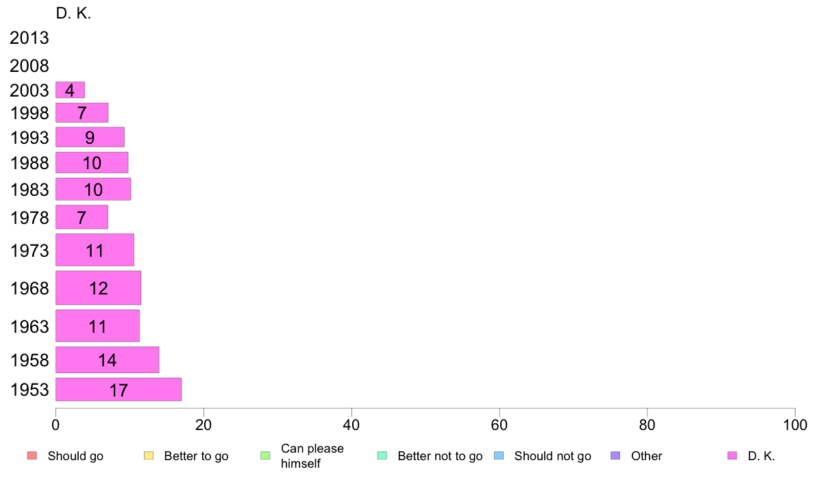Screen dimensions: 814x504
Task: Click the pink D. K. legend swatch
Action: pos(732,456)
